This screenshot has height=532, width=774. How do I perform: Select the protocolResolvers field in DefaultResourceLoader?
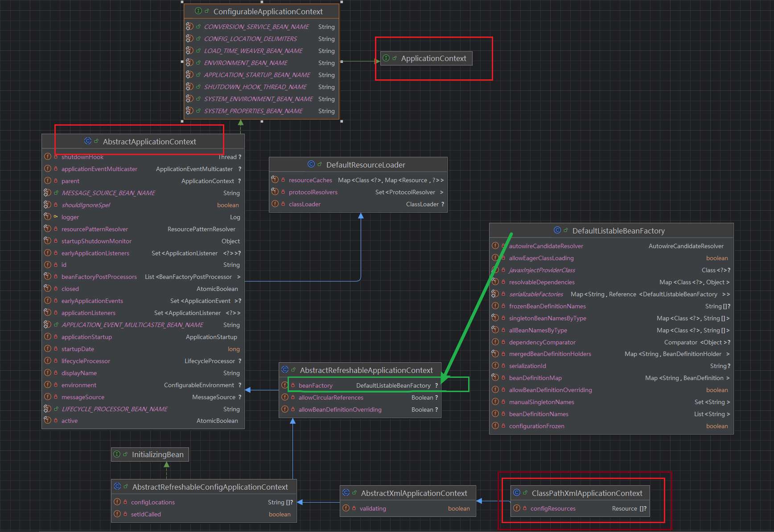pyautogui.click(x=313, y=192)
